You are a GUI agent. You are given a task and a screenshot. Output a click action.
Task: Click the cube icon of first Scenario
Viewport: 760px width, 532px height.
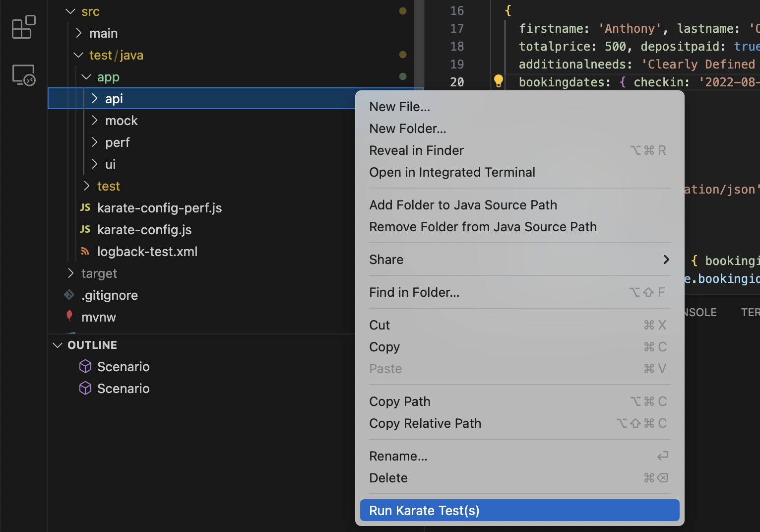point(85,366)
